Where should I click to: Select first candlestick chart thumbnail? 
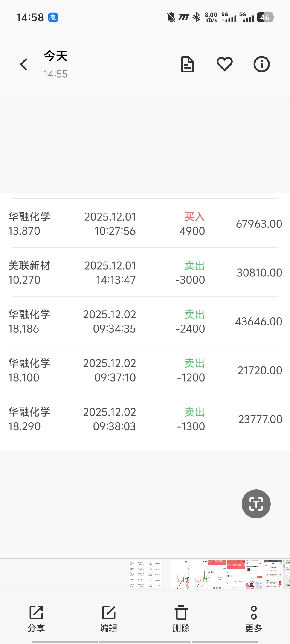coord(180,575)
